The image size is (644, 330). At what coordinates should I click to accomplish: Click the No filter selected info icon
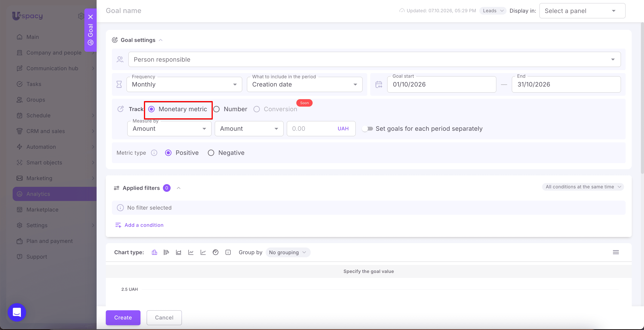click(120, 208)
